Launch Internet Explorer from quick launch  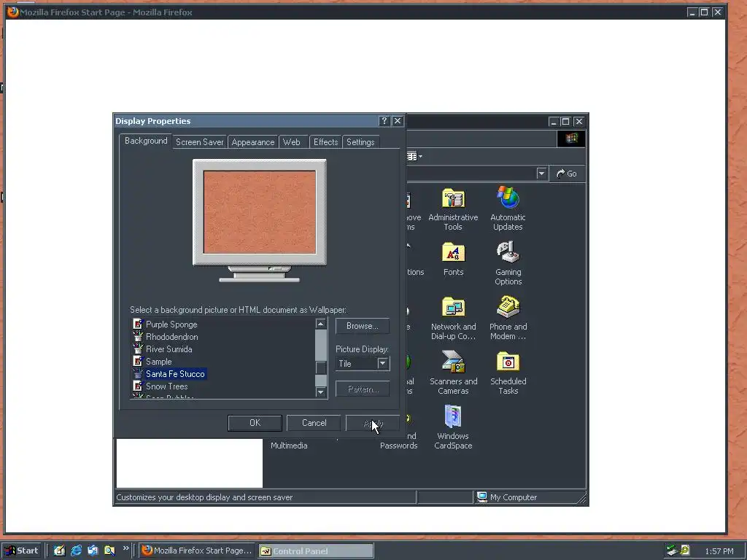76,551
